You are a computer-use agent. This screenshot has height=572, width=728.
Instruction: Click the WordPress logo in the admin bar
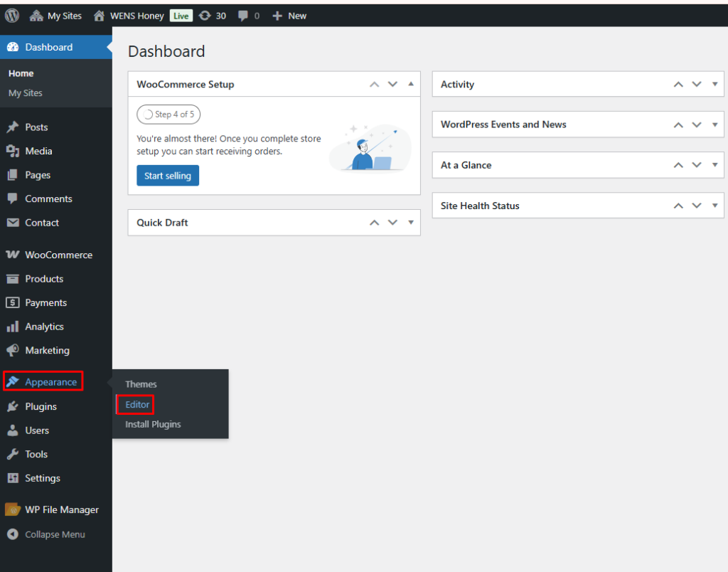click(12, 16)
